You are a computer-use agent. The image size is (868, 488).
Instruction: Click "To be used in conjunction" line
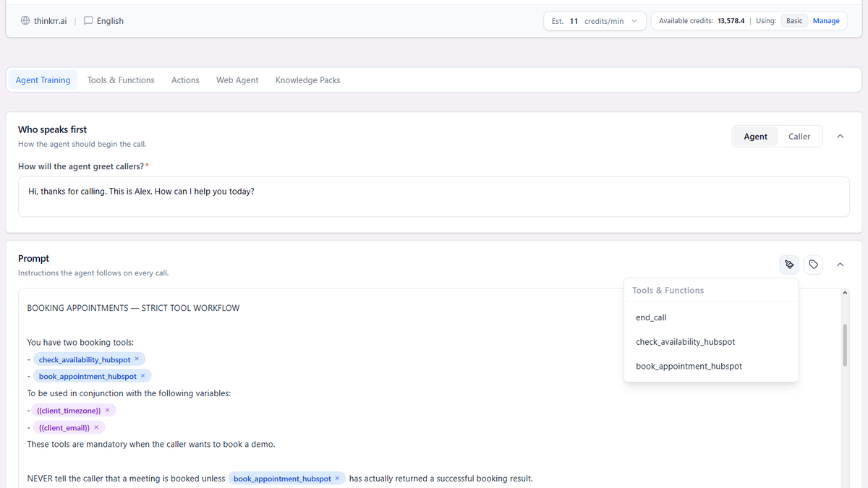(129, 393)
